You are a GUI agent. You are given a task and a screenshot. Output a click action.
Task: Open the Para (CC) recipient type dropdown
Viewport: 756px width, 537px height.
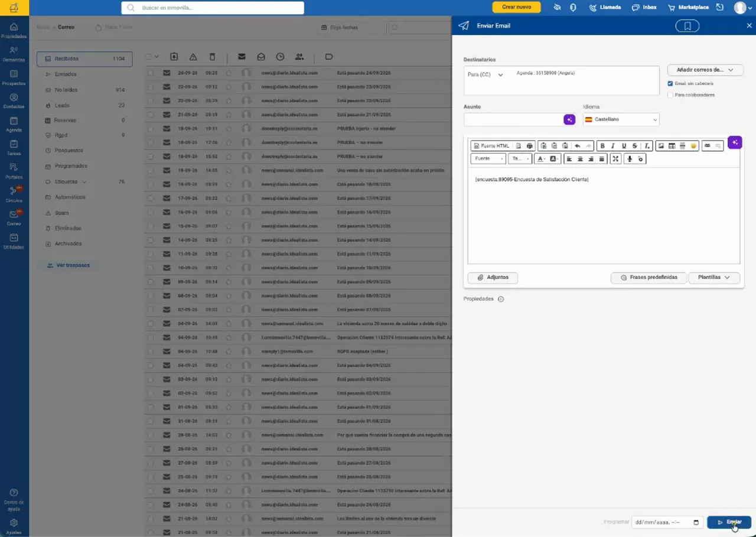coord(485,75)
